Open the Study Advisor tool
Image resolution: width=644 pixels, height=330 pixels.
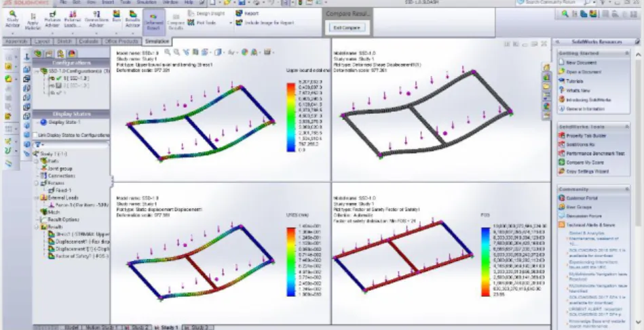pos(13,20)
